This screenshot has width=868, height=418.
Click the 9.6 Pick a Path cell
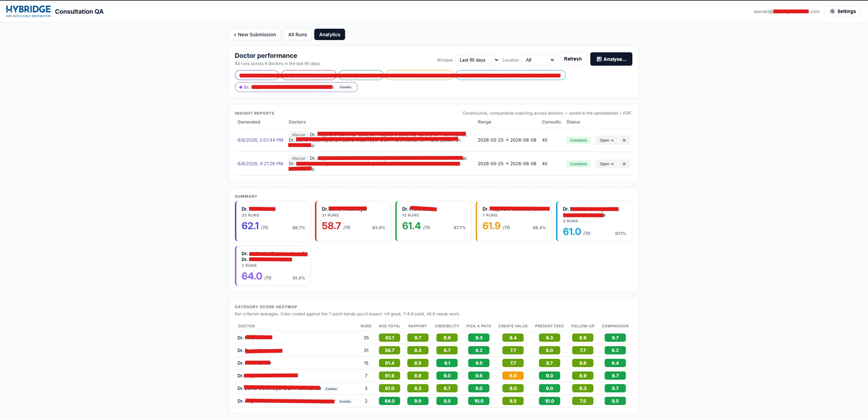479,376
